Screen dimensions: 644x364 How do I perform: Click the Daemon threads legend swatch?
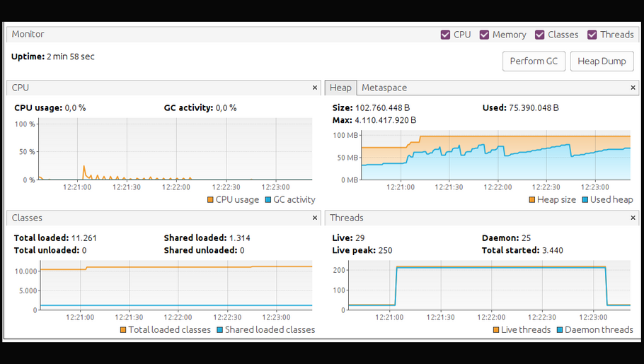click(559, 330)
